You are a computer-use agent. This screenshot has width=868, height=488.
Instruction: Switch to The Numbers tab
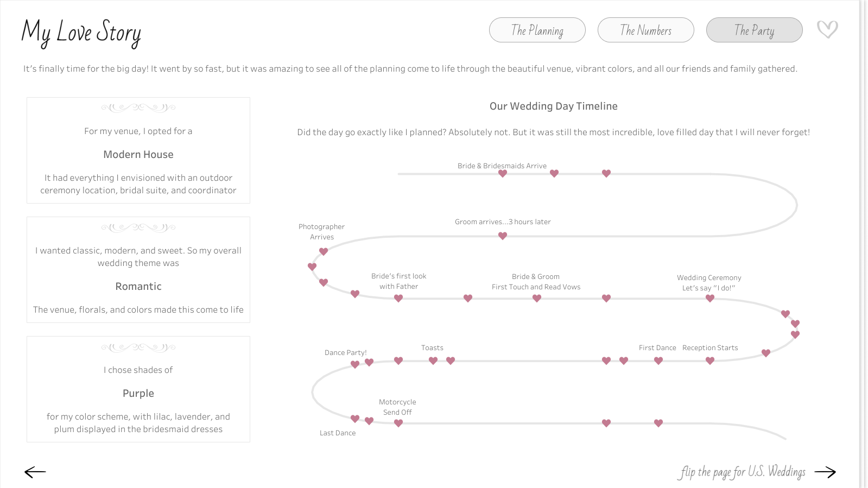coord(645,30)
